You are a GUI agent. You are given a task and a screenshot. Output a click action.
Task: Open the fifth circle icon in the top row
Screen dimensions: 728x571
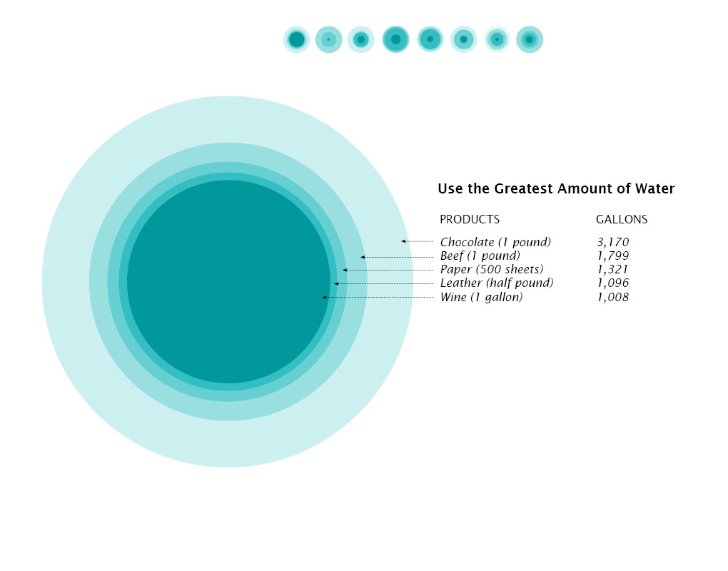[430, 39]
